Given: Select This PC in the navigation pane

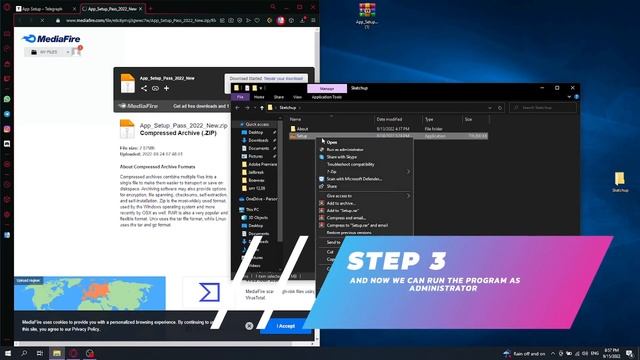Looking at the screenshot, I should (253, 209).
